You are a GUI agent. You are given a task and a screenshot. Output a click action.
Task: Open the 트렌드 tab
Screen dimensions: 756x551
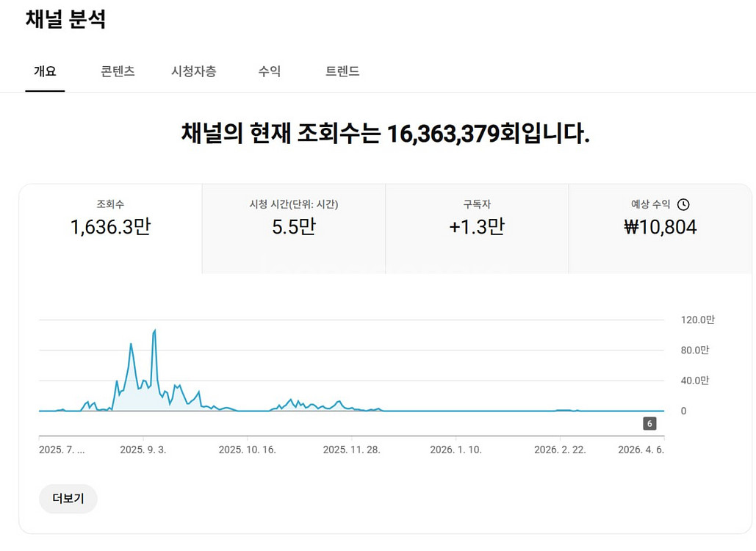point(342,71)
